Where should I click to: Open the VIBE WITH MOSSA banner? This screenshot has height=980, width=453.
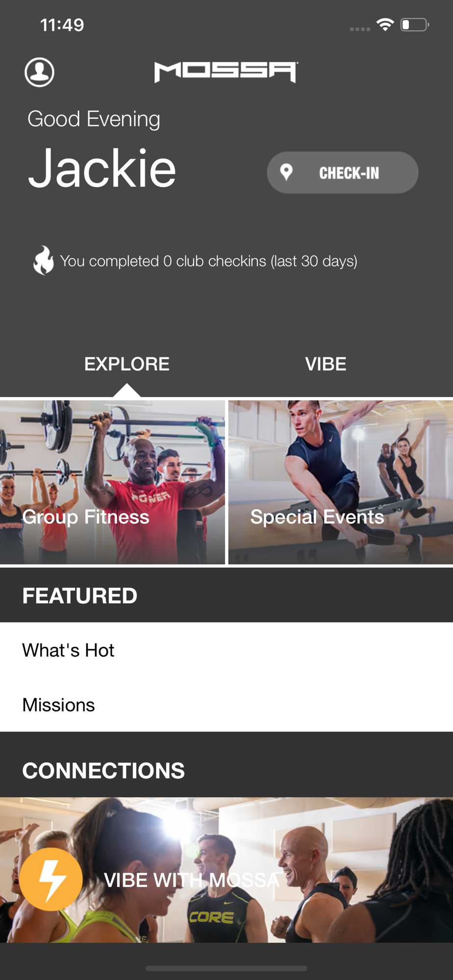click(x=226, y=870)
